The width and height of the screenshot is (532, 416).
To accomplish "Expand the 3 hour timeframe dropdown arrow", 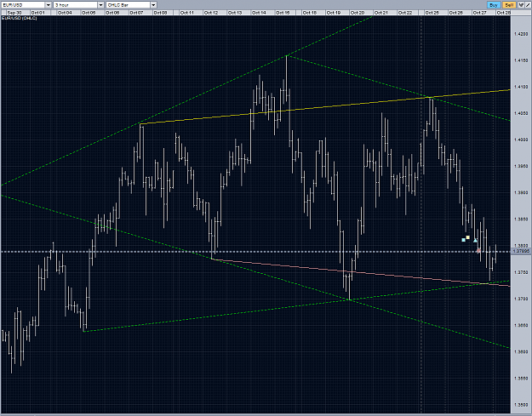I will [x=100, y=5].
